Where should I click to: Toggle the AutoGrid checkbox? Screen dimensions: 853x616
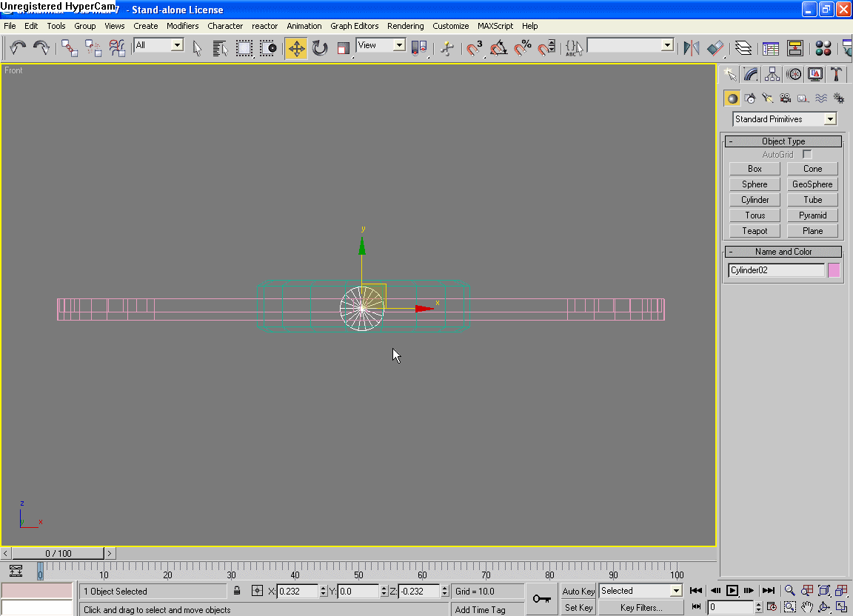coord(807,155)
